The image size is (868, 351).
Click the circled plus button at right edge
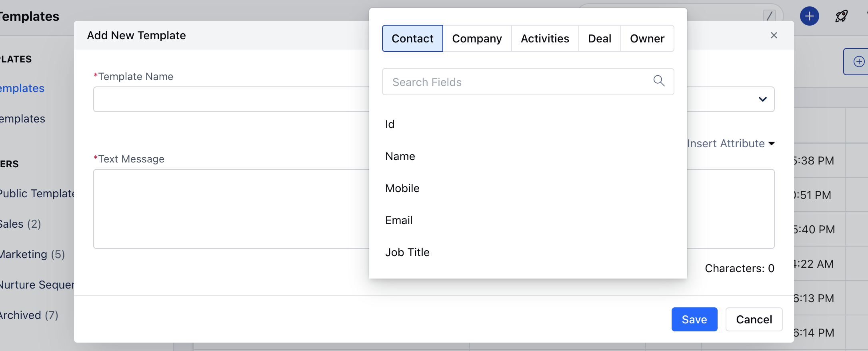[858, 62]
